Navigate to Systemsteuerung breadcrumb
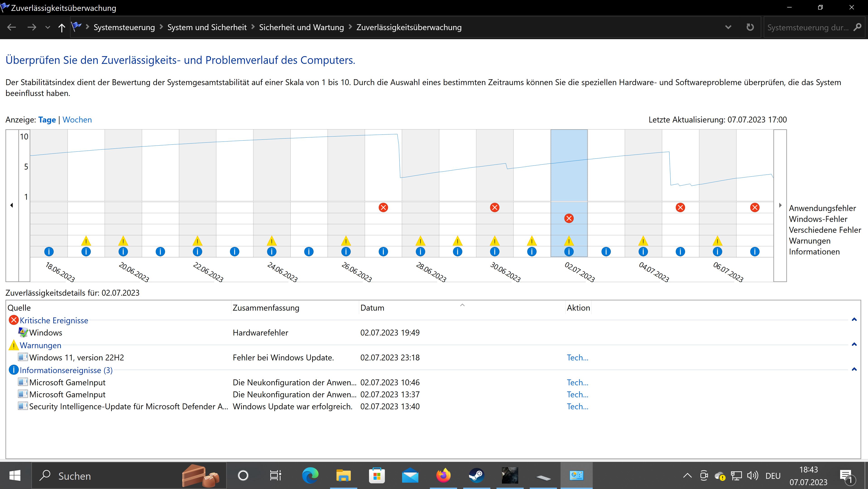Image resolution: width=868 pixels, height=489 pixels. pos(124,27)
